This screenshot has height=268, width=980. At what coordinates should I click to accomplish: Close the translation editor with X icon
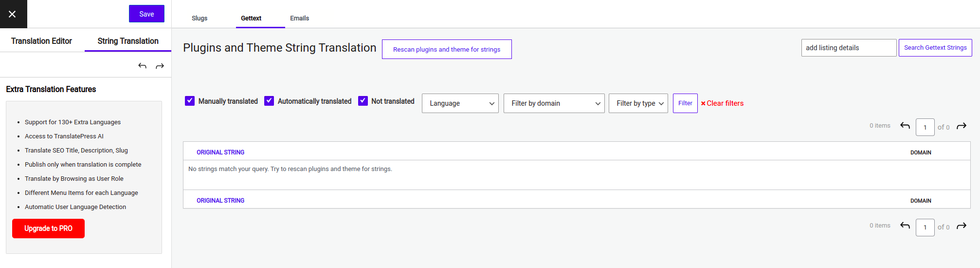pos(13,14)
